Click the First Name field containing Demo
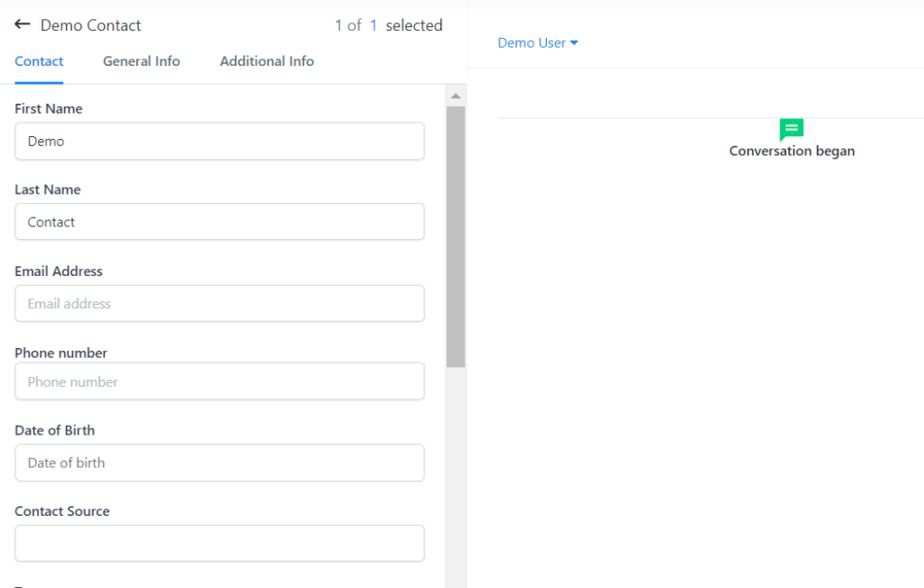 219,142
